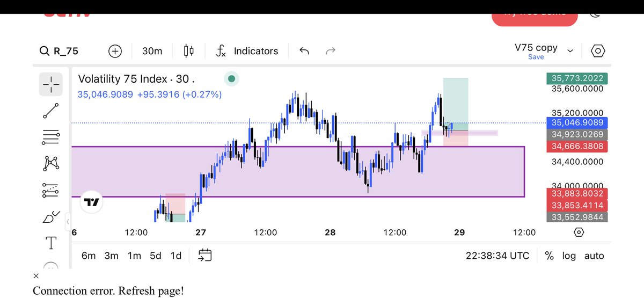The image size is (644, 298).
Task: Click the 34,666.3808 red price label
Action: 577,146
